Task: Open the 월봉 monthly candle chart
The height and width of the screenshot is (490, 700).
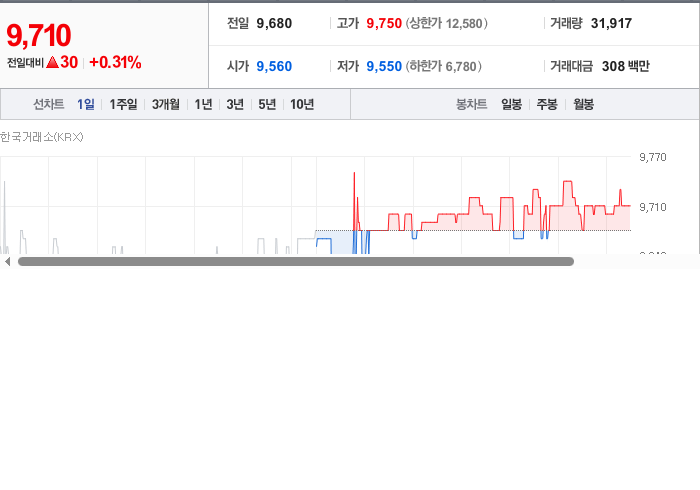Action: point(583,104)
